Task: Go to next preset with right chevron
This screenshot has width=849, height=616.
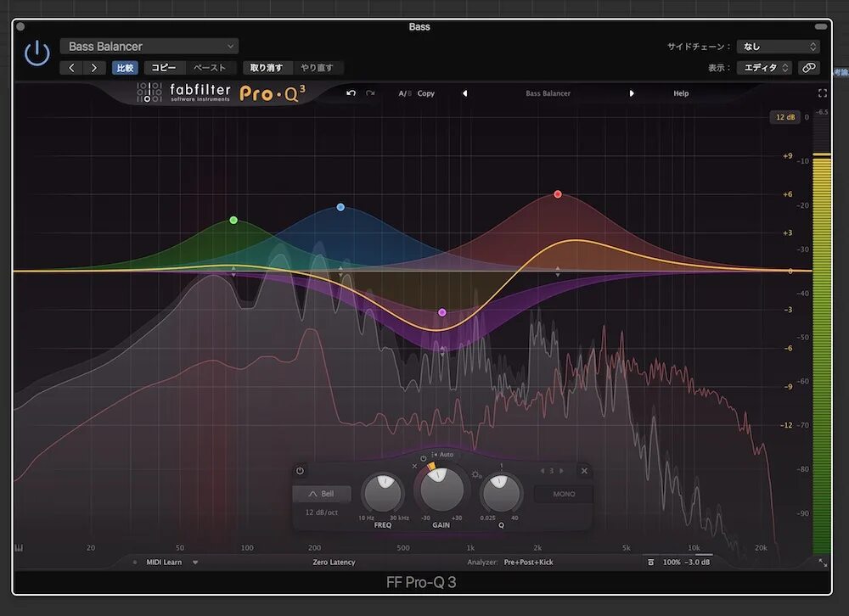Action: [x=94, y=68]
